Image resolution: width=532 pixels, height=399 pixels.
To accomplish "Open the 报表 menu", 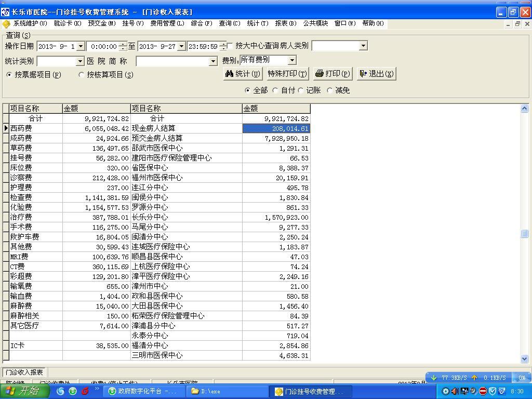I will coord(286,23).
